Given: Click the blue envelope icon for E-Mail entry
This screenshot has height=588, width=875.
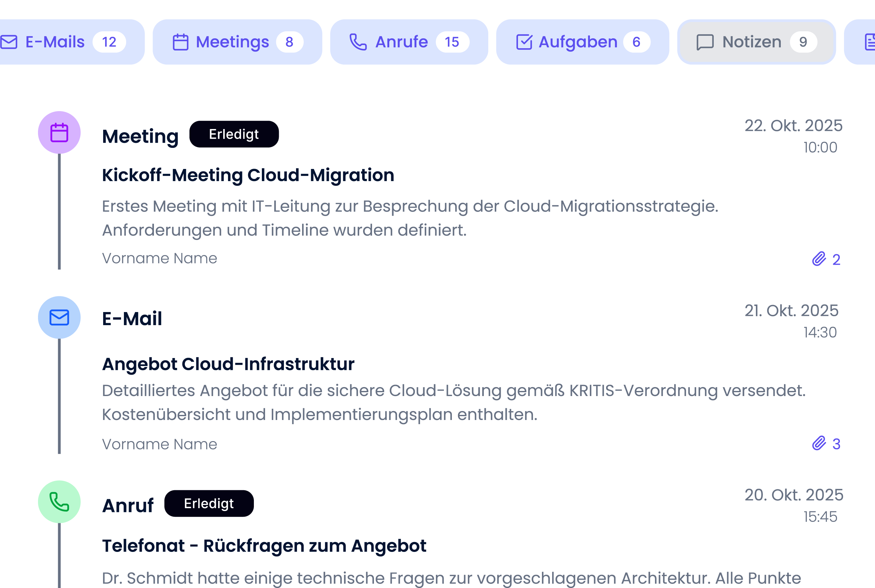Looking at the screenshot, I should (59, 317).
